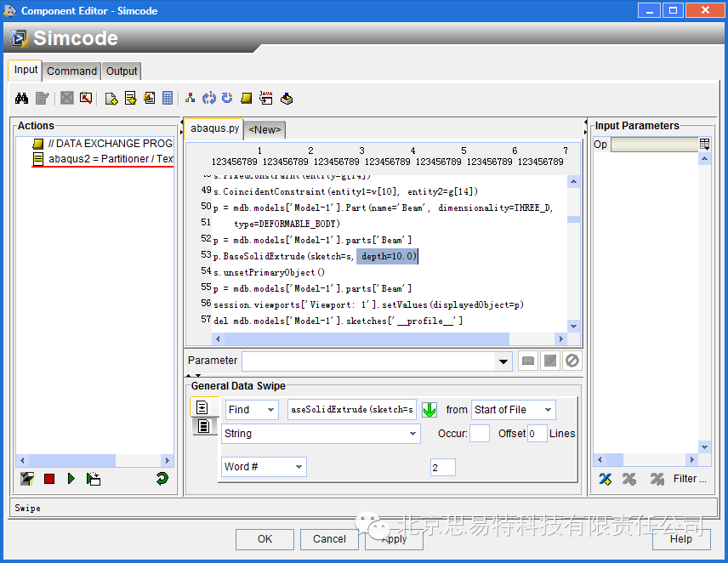Click the word number field showing 2
The height and width of the screenshot is (563, 728).
443,468
